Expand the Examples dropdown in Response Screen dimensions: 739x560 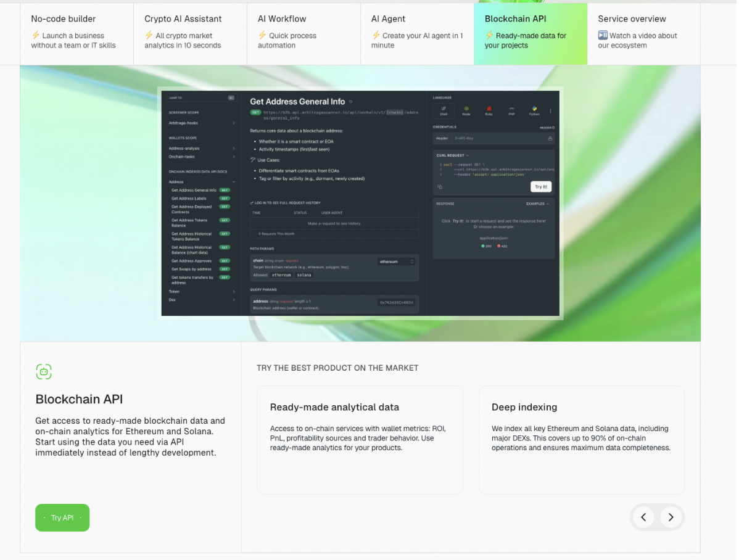click(537, 204)
